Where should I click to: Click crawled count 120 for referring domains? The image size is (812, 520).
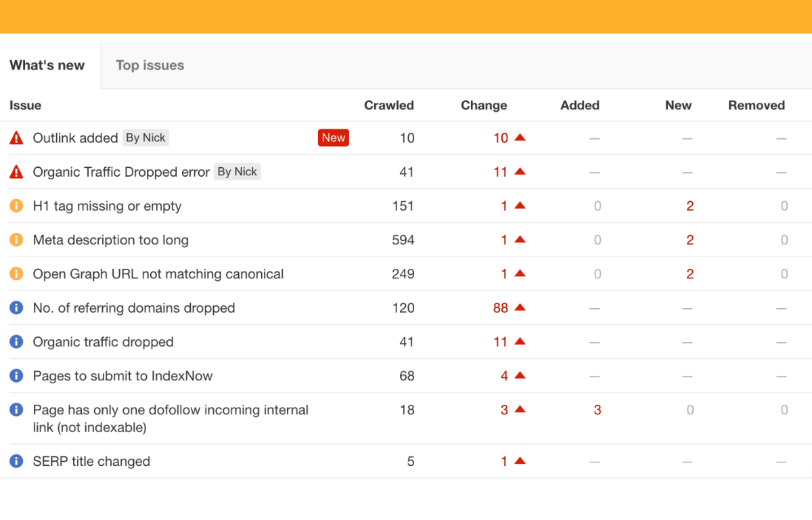[403, 308]
